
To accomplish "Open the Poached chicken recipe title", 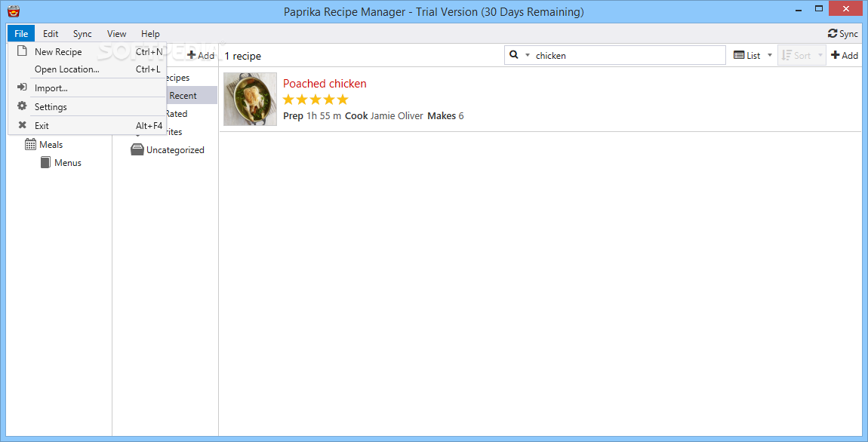I will (x=325, y=84).
